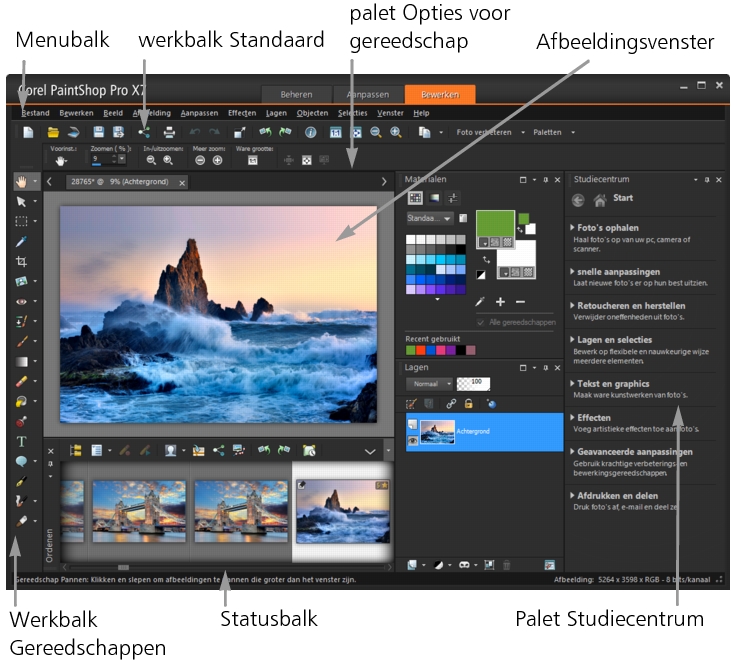Open the Effecten menu
731x668 pixels.
[x=242, y=113]
